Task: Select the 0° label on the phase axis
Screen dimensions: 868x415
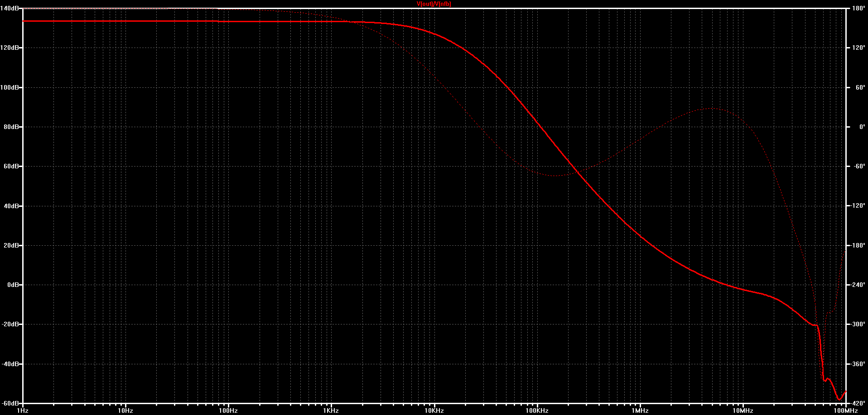Action: point(862,127)
